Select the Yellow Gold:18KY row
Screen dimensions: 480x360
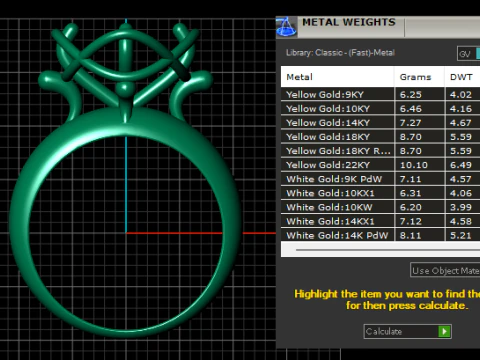pos(380,137)
